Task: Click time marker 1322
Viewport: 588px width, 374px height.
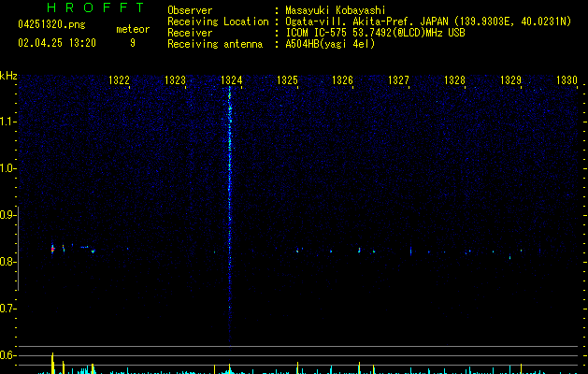Action: [x=119, y=80]
